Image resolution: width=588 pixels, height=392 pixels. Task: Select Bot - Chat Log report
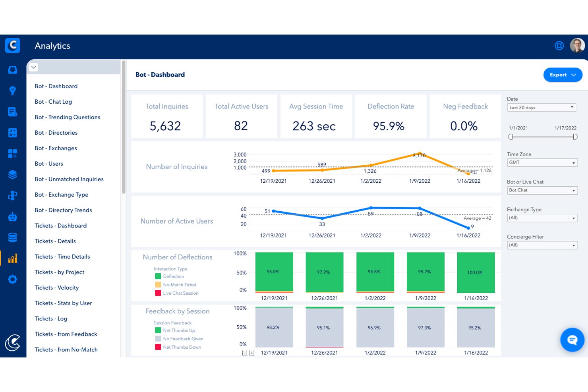(53, 102)
